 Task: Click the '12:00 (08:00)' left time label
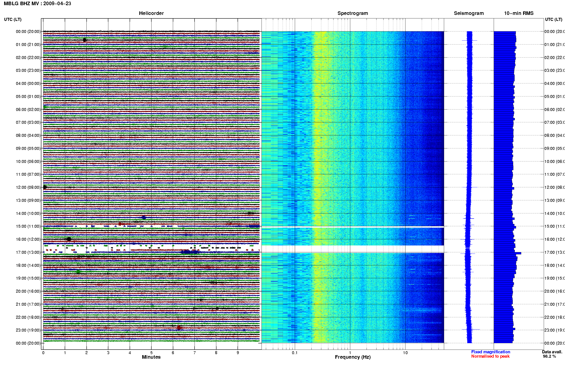click(28, 187)
